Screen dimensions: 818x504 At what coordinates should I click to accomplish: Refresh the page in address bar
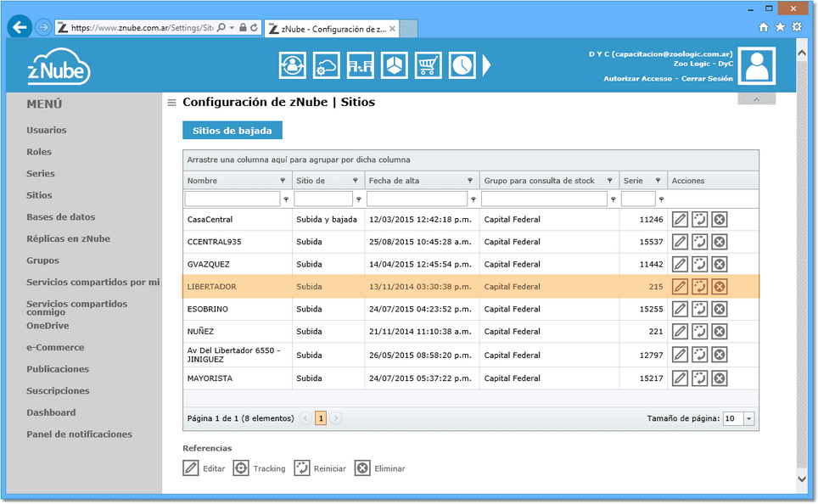click(254, 28)
